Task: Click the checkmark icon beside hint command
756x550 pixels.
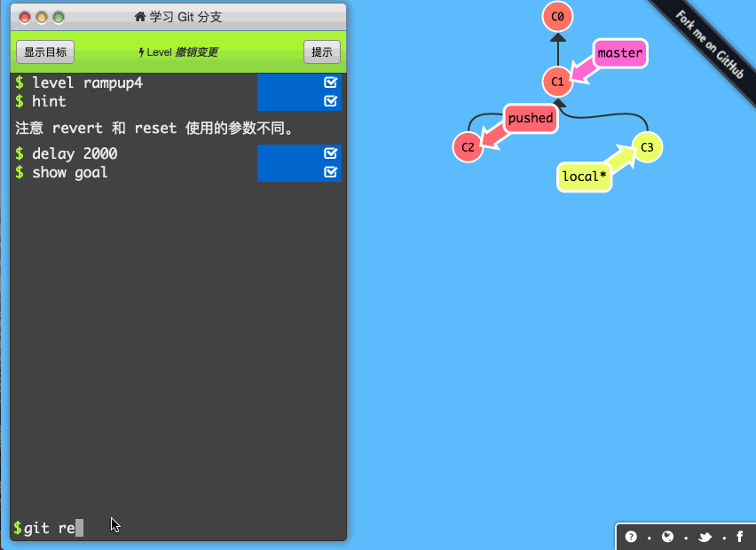Action: [x=330, y=101]
